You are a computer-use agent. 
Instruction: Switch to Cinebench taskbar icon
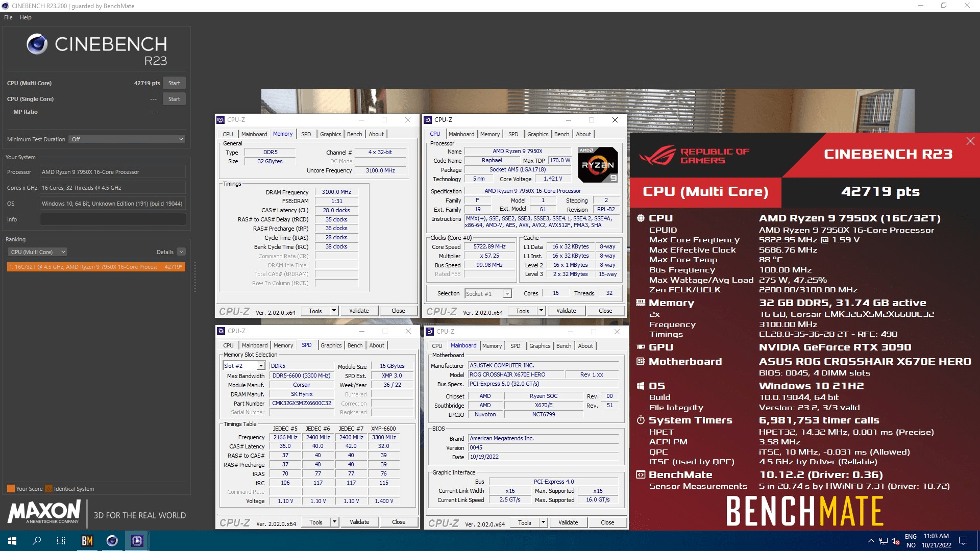click(112, 541)
